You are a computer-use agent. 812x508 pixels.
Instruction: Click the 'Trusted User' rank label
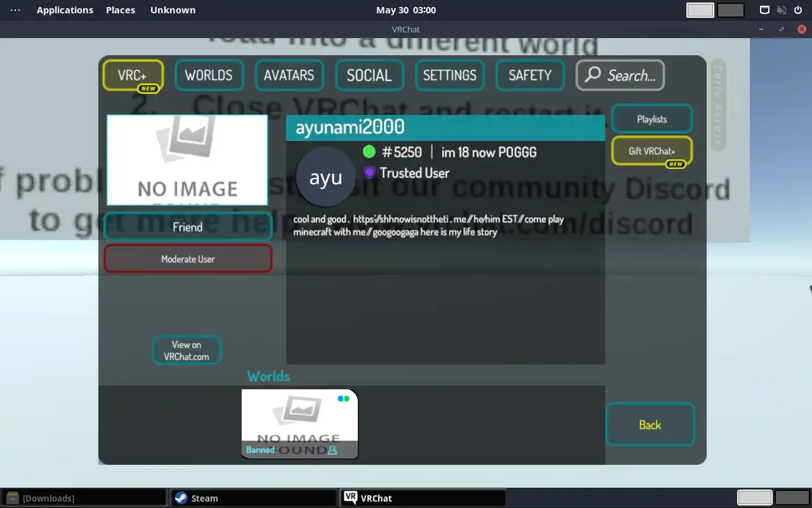click(x=414, y=173)
